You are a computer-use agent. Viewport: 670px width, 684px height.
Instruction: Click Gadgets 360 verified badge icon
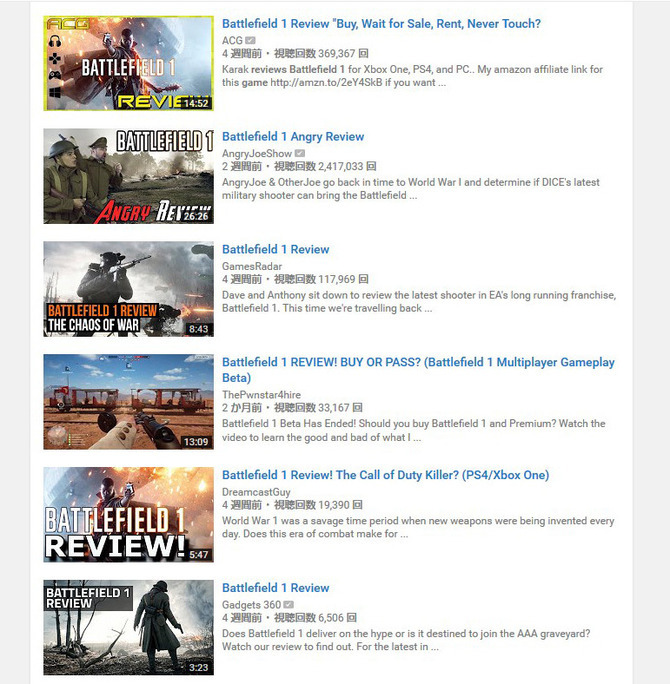288,605
